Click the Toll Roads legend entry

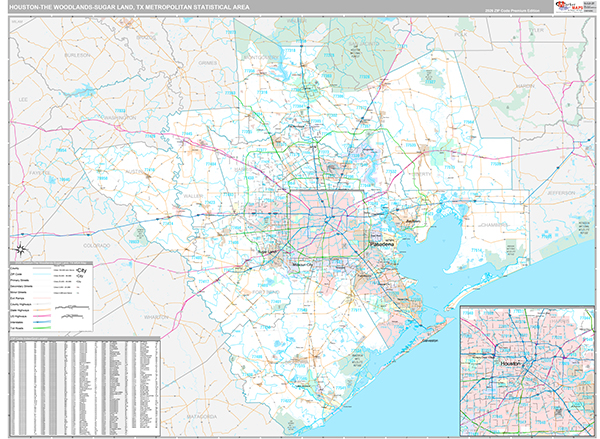tap(20, 327)
